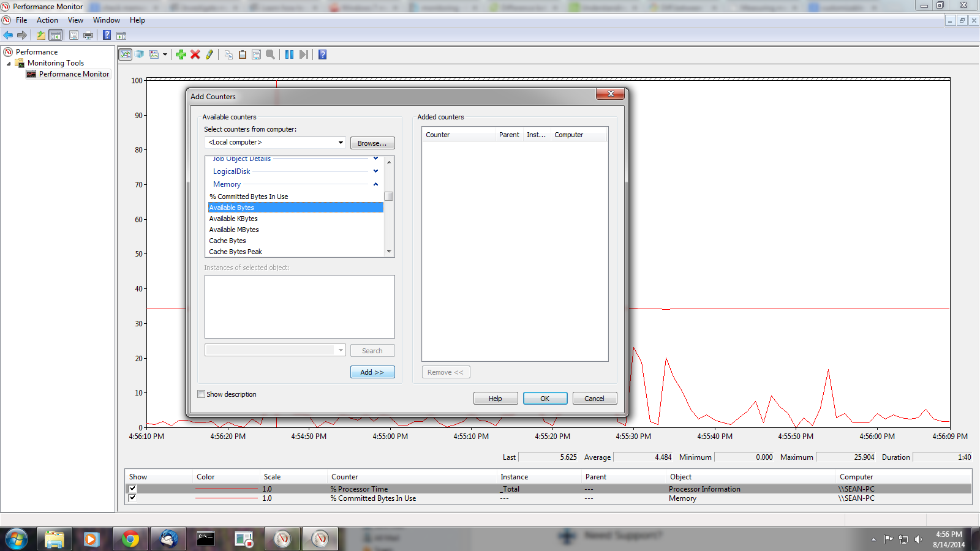The width and height of the screenshot is (980, 551).
Task: Open Thunderbird from the taskbar
Action: (168, 539)
